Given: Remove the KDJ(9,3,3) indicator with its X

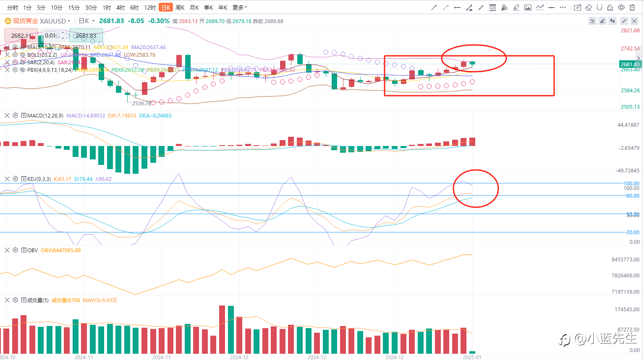Looking at the screenshot, I should tap(7, 179).
